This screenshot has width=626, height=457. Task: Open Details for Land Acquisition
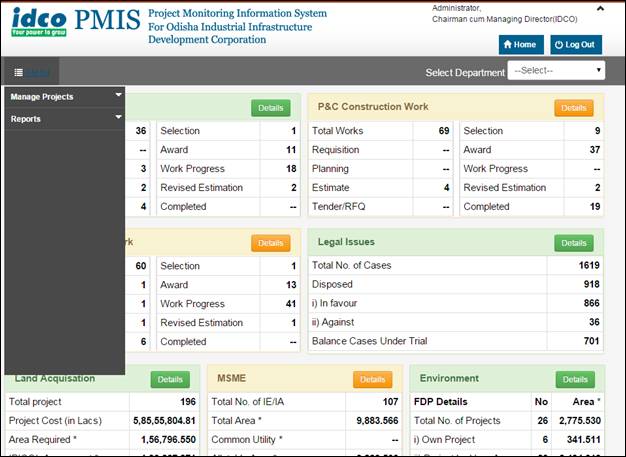[x=170, y=379]
